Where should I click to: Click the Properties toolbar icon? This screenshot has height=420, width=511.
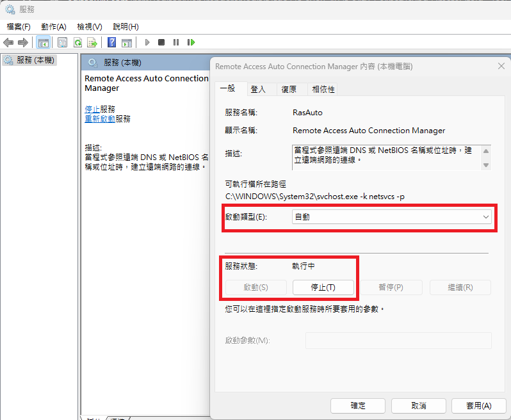click(x=62, y=42)
